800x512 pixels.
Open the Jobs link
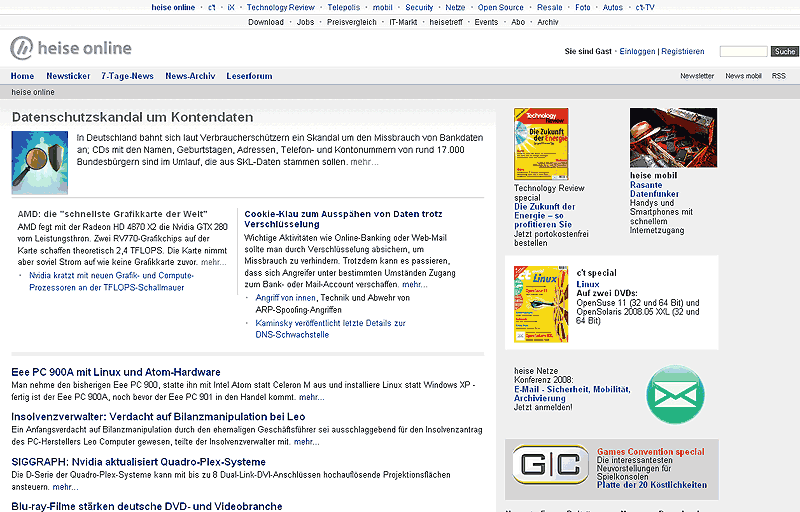tap(306, 22)
